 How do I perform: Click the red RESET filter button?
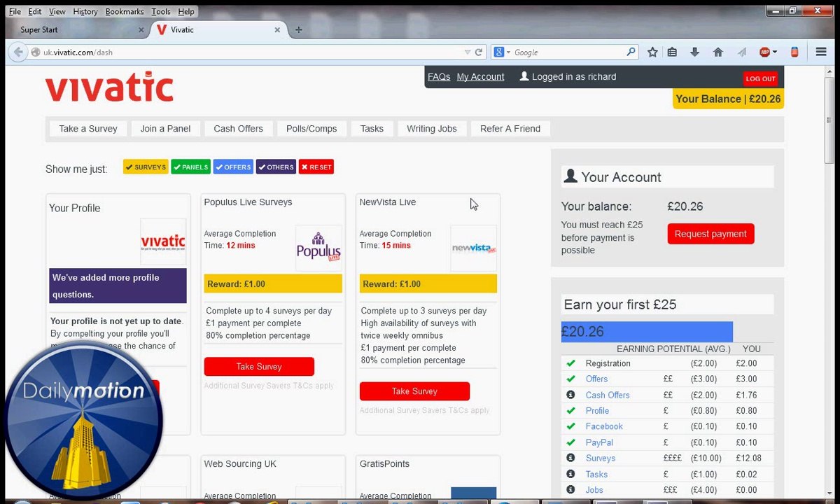pyautogui.click(x=316, y=167)
